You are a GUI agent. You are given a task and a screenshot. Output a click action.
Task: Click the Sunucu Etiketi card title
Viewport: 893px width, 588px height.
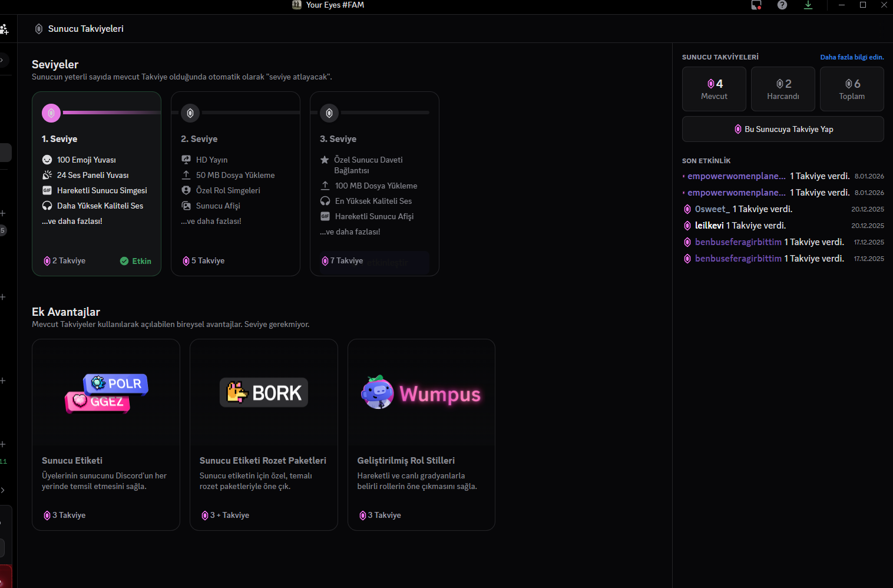point(72,461)
